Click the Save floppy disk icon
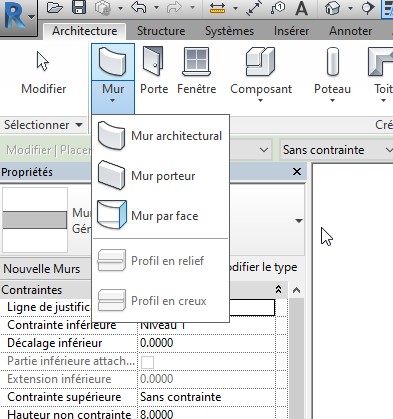Image resolution: width=393 pixels, height=419 pixels. point(79,8)
